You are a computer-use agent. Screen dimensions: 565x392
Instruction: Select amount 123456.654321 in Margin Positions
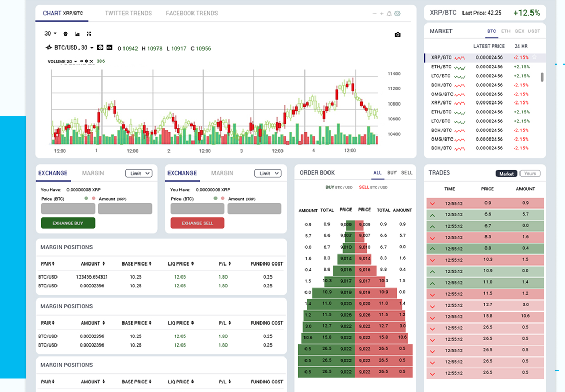[92, 277]
